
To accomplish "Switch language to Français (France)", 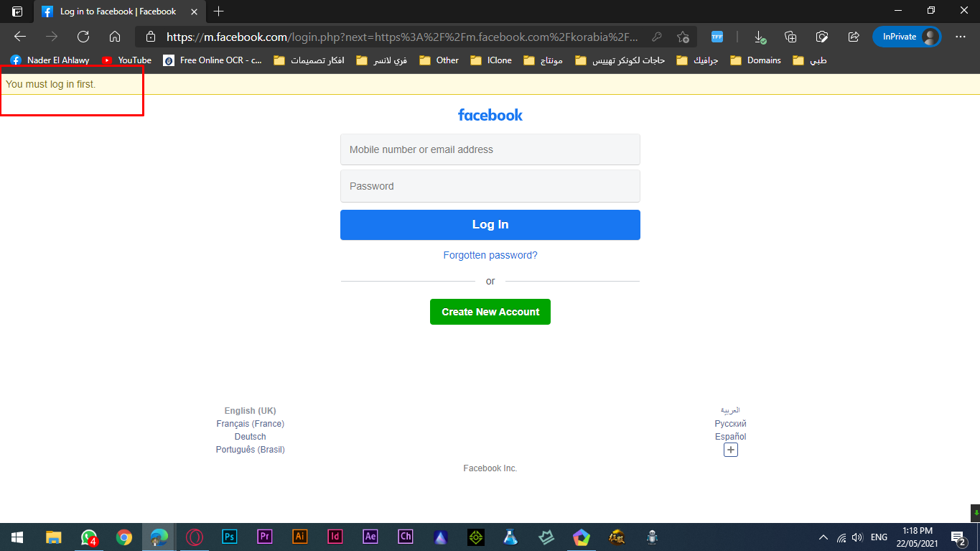I will pyautogui.click(x=251, y=424).
